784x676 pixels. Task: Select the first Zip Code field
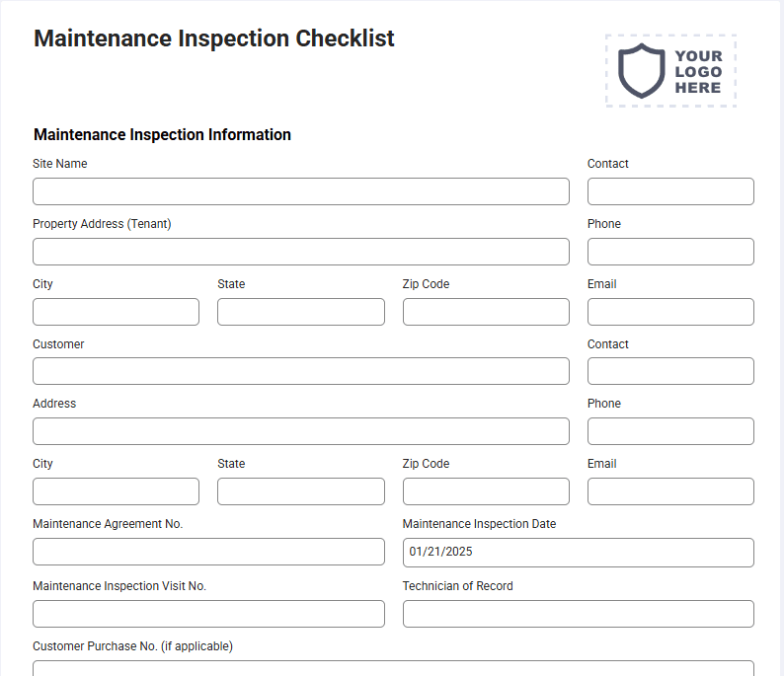coord(486,312)
